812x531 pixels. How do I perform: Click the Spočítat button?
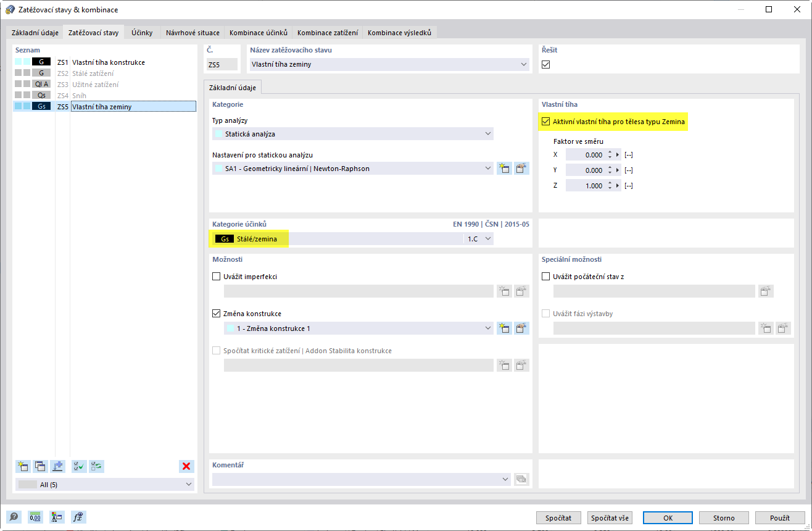coord(558,517)
